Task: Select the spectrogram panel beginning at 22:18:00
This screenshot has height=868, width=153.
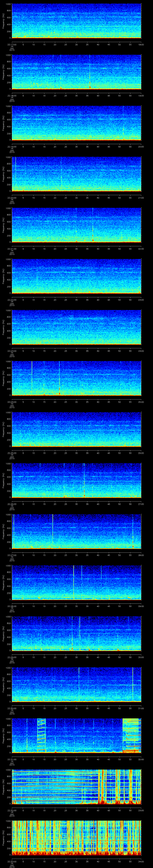Action: tap(76, 72)
